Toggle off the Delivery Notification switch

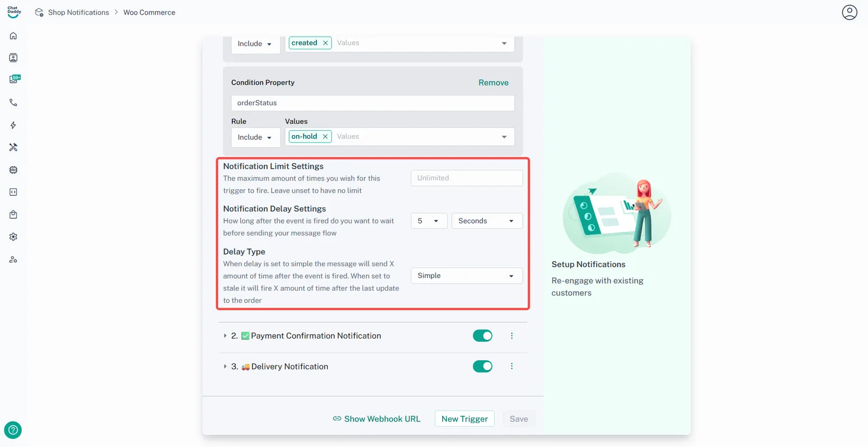[x=482, y=367]
